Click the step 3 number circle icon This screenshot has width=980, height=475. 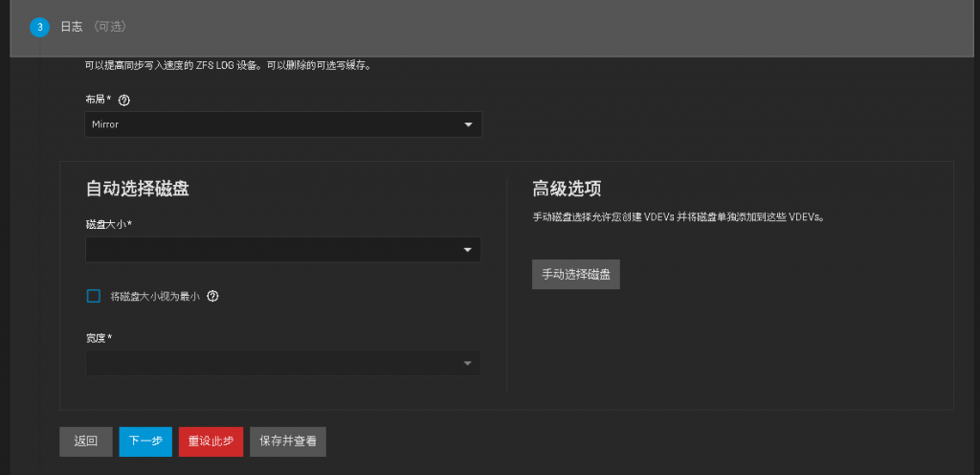pyautogui.click(x=39, y=27)
